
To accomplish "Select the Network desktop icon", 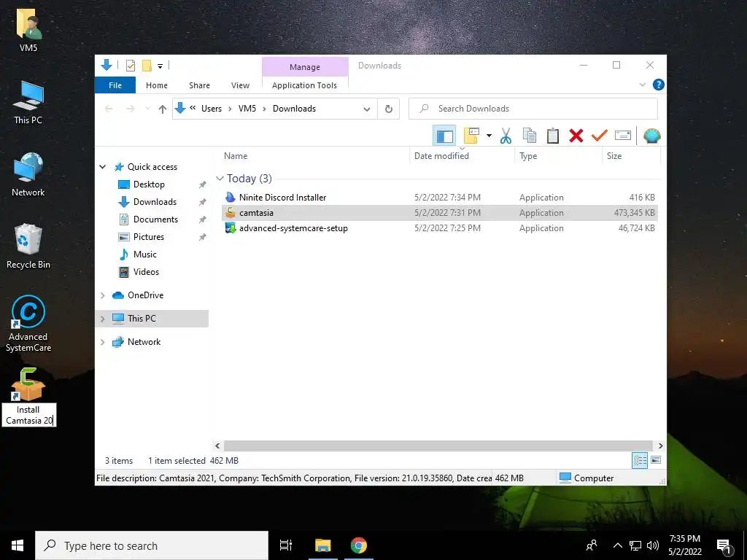I will point(28,174).
